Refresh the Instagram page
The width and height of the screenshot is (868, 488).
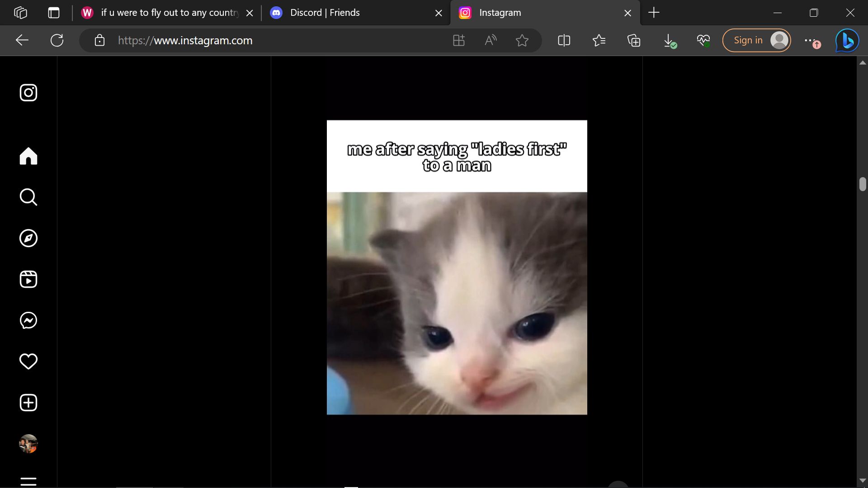coord(57,41)
